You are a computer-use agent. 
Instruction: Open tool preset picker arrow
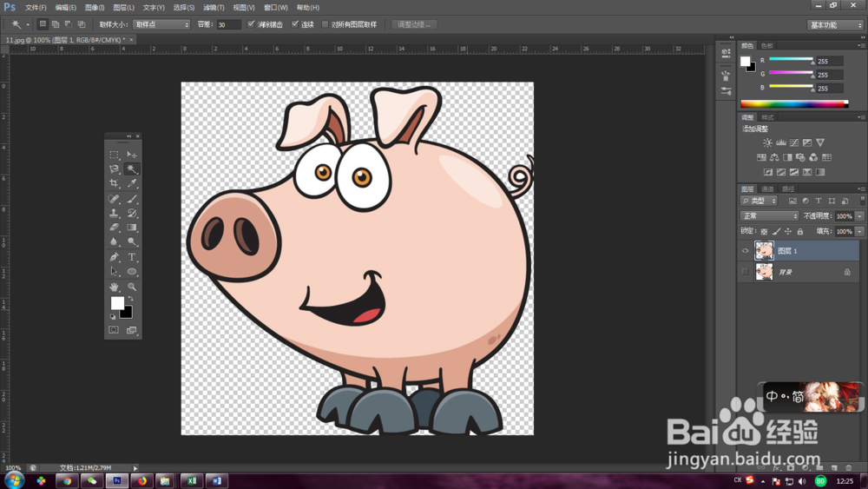point(28,24)
